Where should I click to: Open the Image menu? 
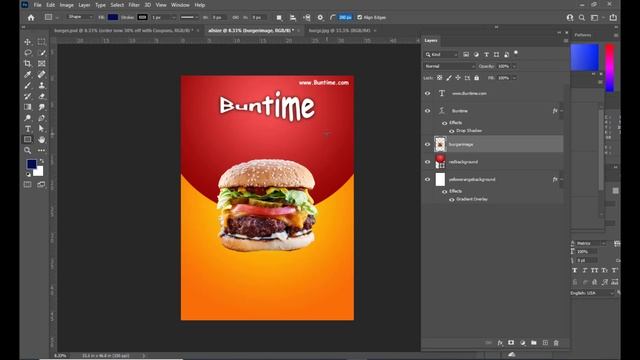pyautogui.click(x=67, y=5)
